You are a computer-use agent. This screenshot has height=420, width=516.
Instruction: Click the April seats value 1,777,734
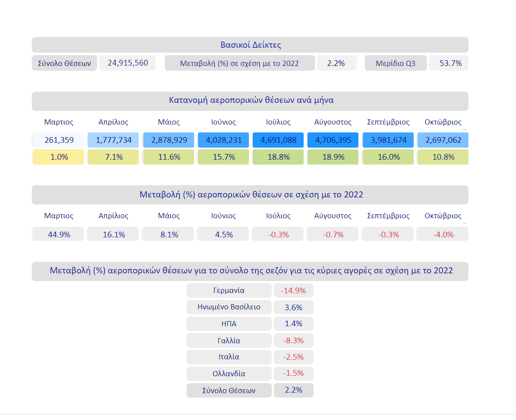[113, 140]
